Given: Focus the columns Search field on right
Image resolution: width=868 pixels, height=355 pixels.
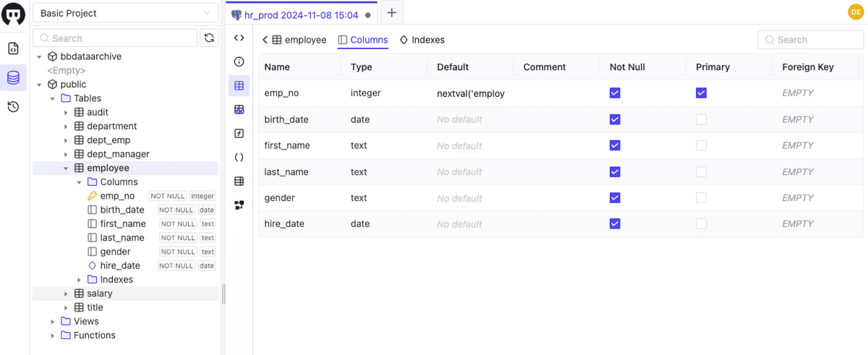Looking at the screenshot, I should click(x=810, y=40).
